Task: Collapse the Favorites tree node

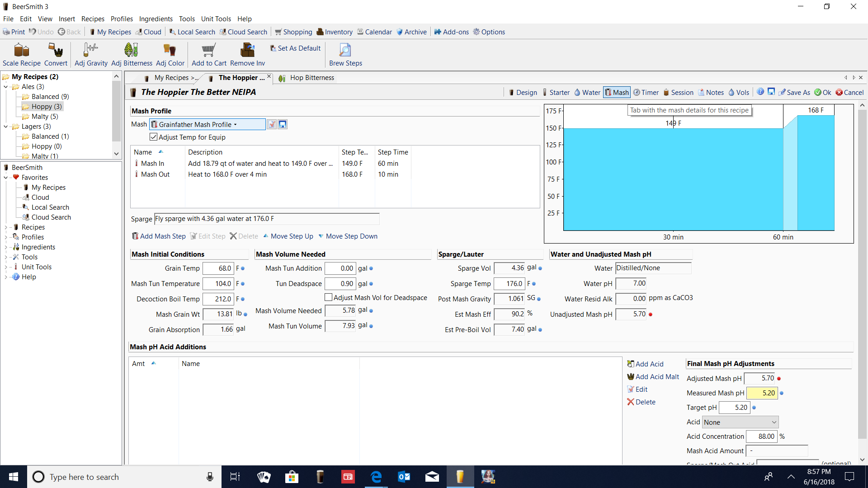Action: tap(5, 178)
